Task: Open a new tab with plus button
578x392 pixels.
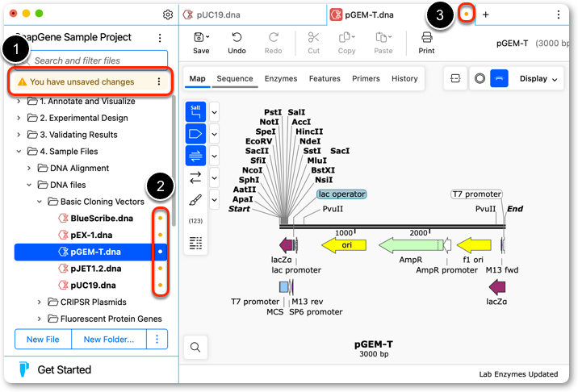Action: [486, 15]
